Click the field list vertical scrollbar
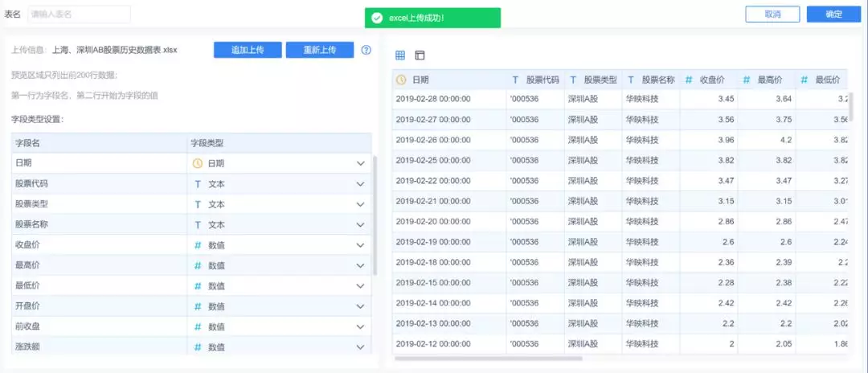Screen dimensions: 868x373 (x=376, y=215)
